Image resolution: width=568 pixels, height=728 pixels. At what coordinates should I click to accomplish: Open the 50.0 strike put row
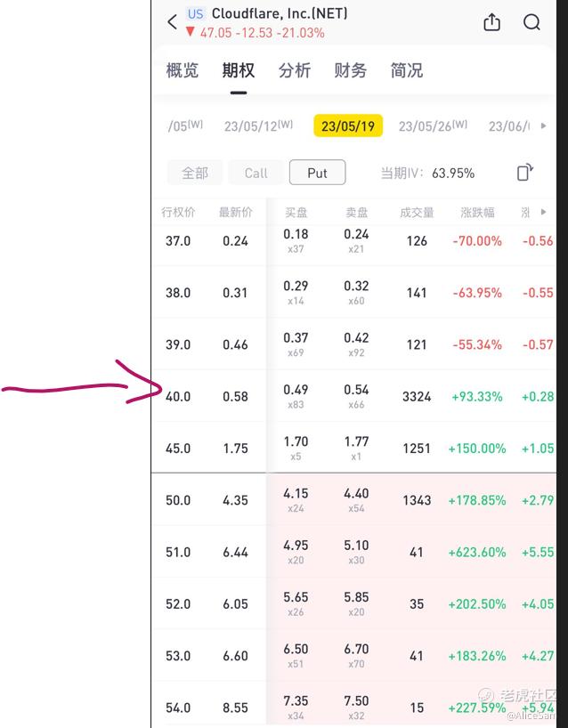coord(353,500)
